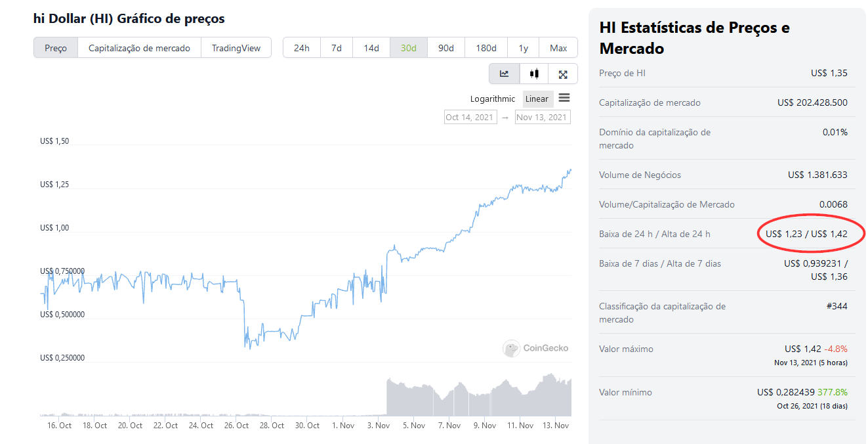Choose the 90d time range button
Viewport: 868px width, 444px height.
coord(446,48)
